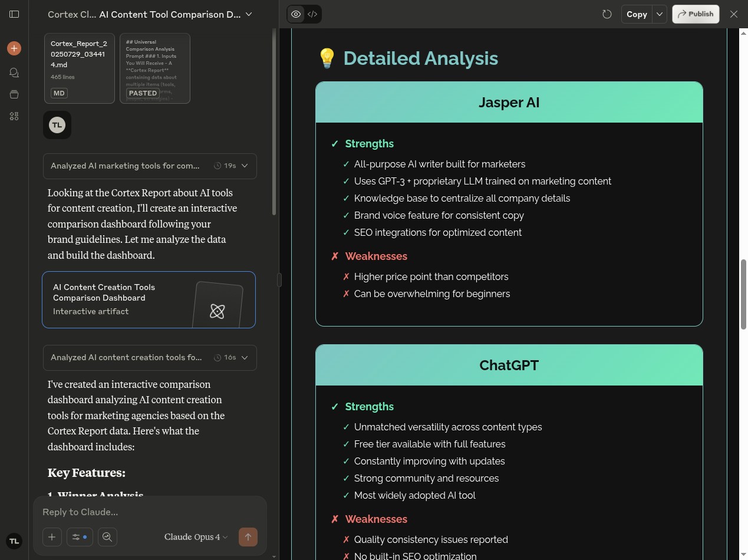Click Jasper AI Weaknesses heading

(376, 256)
